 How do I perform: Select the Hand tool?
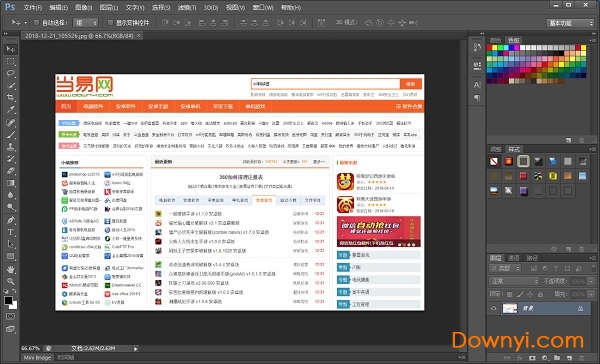(x=10, y=269)
